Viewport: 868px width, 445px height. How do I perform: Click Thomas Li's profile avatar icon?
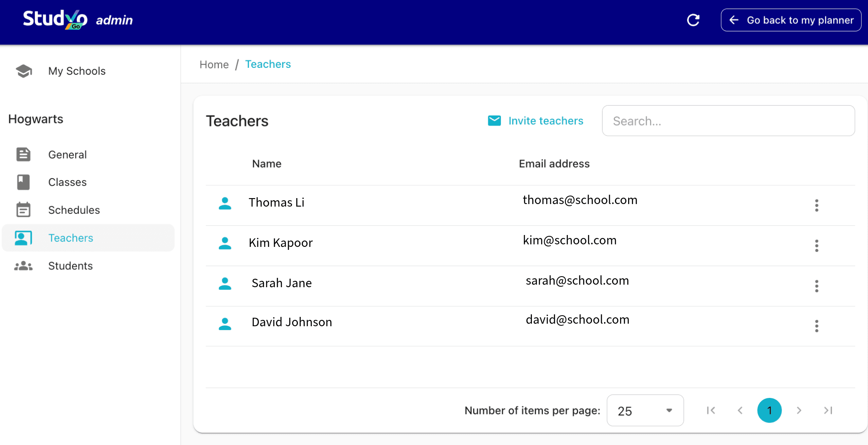225,204
